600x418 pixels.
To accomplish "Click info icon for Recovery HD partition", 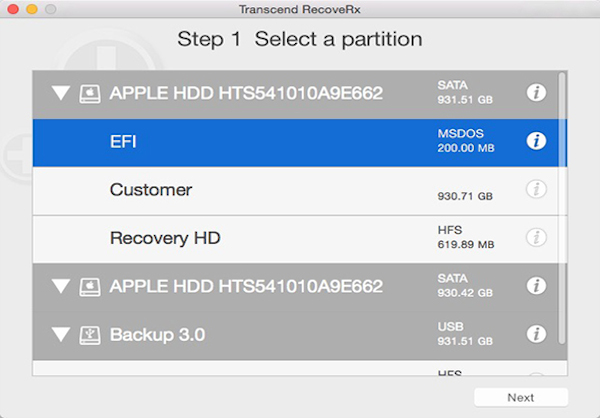I will (537, 238).
